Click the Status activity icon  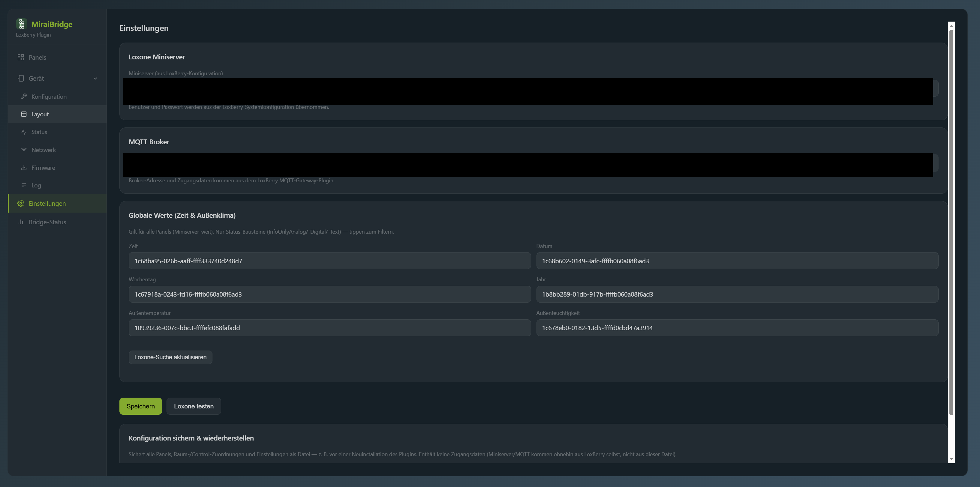[x=24, y=132]
